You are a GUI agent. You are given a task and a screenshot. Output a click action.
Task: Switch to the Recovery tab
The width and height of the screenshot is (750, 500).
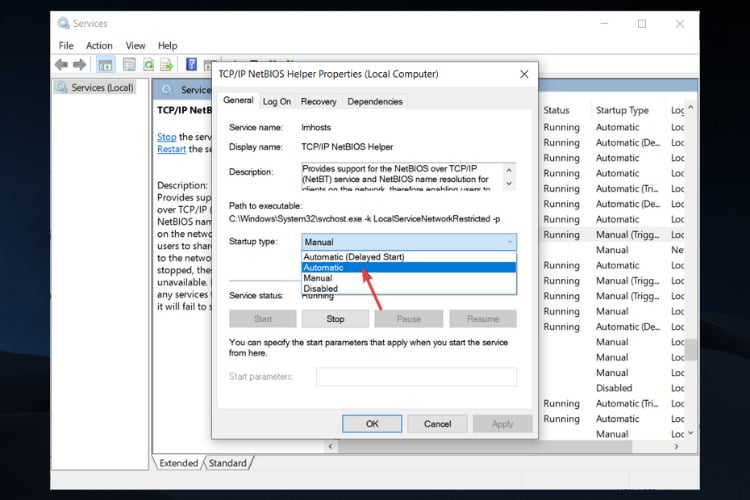[x=319, y=101]
